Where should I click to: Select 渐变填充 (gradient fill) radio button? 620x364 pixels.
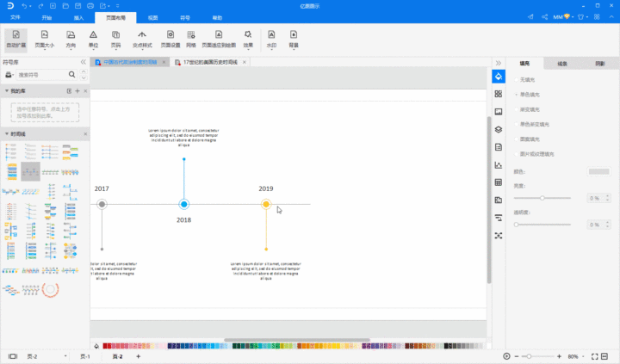coord(517,109)
